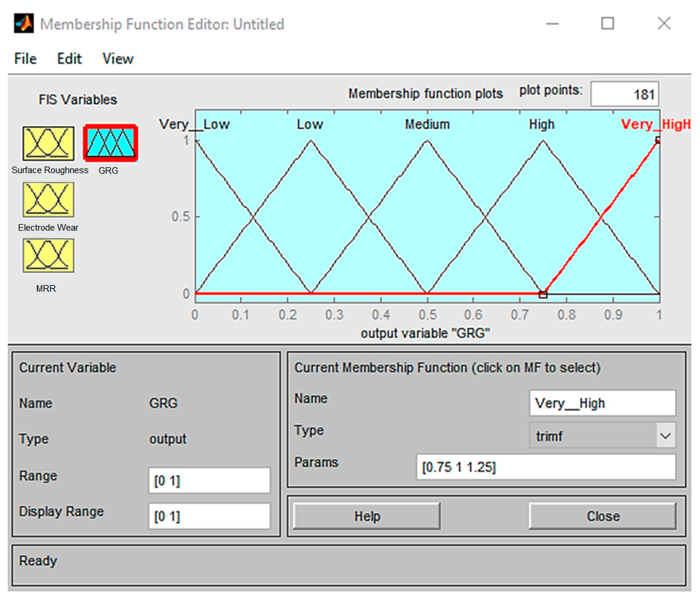700x600 pixels.
Task: Click the Params input field
Action: tap(546, 467)
